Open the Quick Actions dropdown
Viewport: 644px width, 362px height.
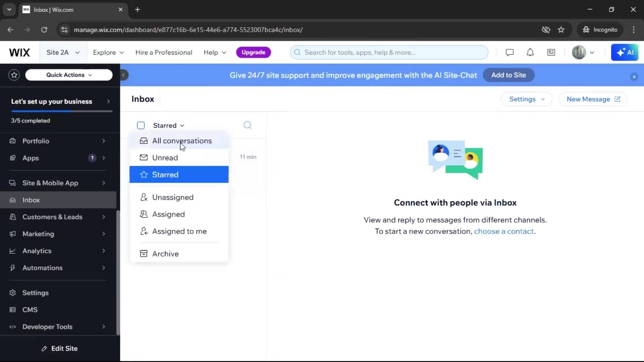[x=69, y=75]
